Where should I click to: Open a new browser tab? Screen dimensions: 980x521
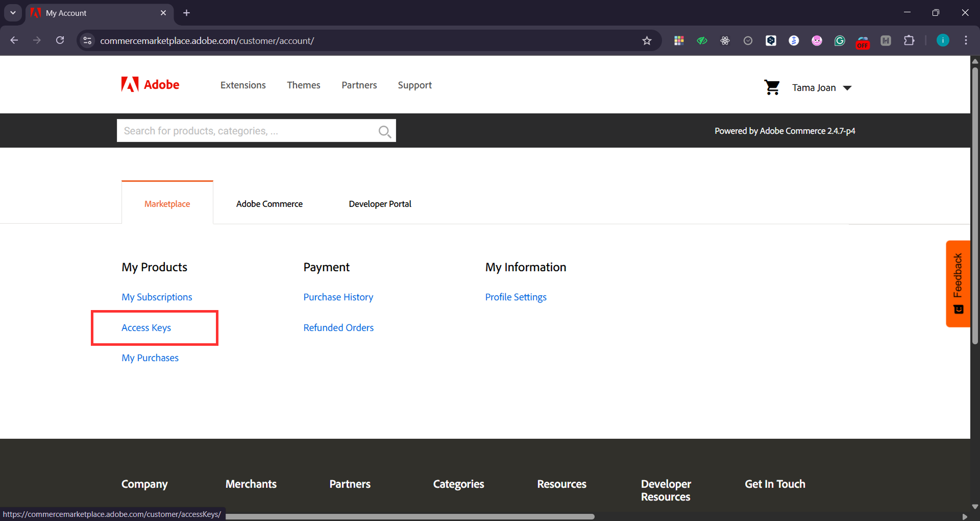point(187,13)
